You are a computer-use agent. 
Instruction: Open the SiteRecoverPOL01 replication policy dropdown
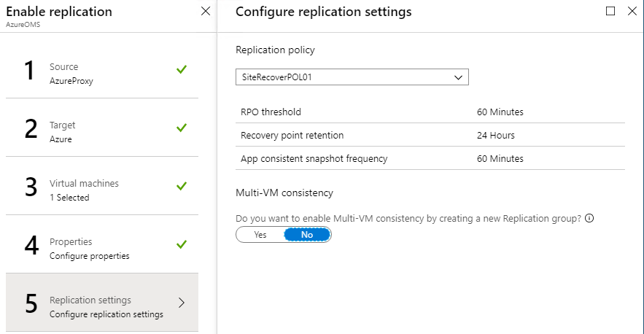point(352,77)
